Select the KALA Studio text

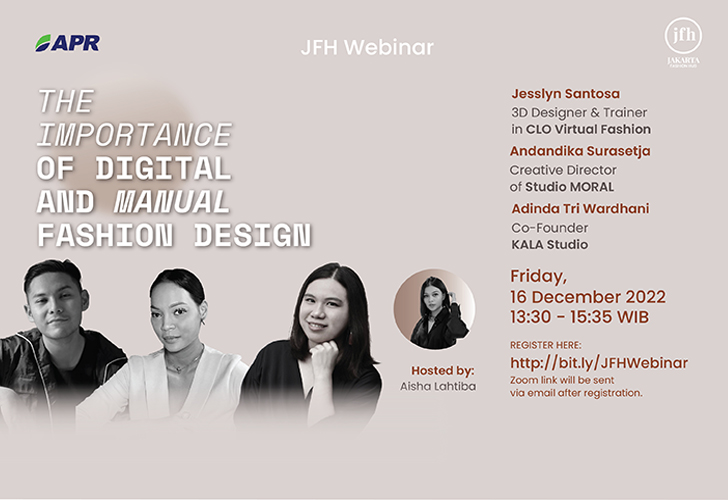click(549, 244)
